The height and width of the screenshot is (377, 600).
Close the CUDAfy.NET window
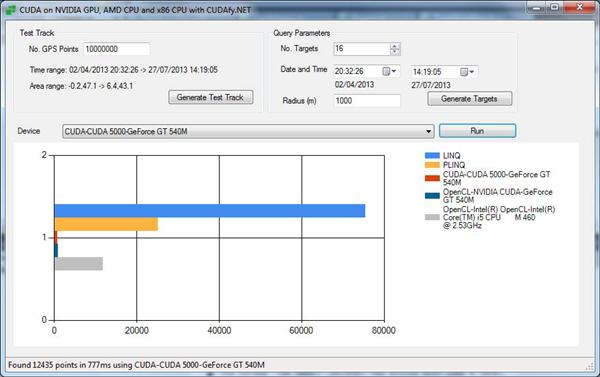579,7
